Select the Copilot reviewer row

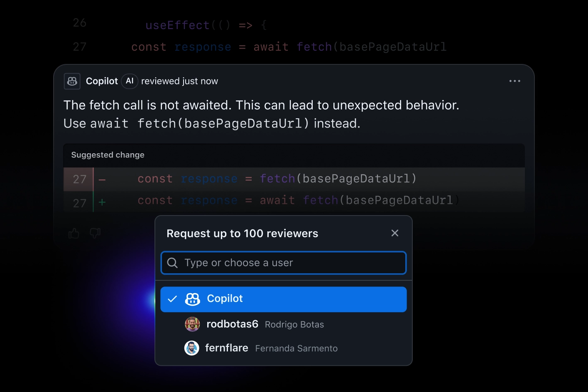[x=291, y=299]
